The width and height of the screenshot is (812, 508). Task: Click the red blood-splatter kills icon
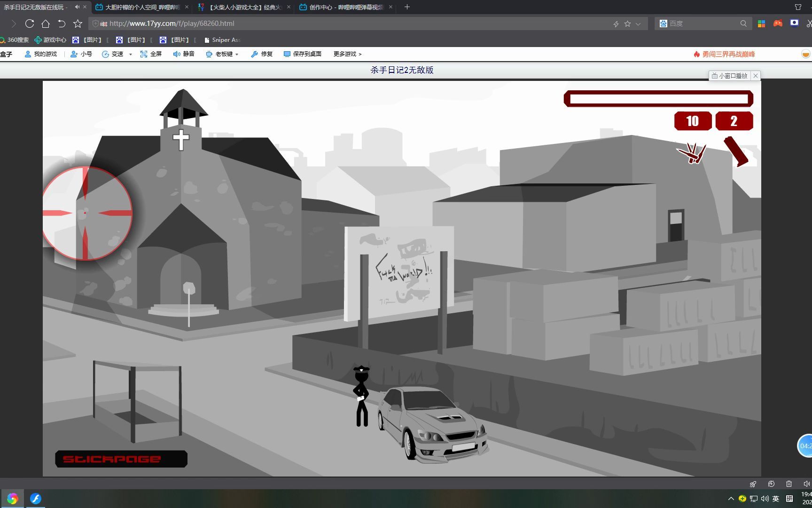pos(692,153)
